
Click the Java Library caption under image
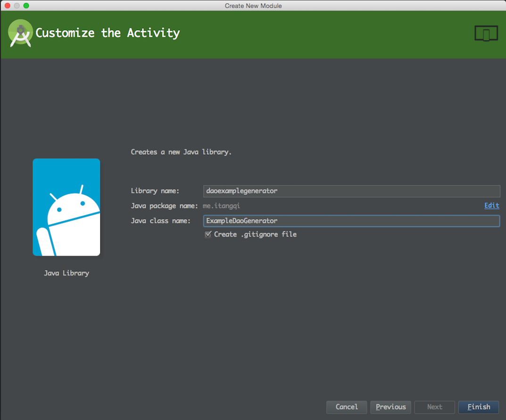tap(66, 273)
